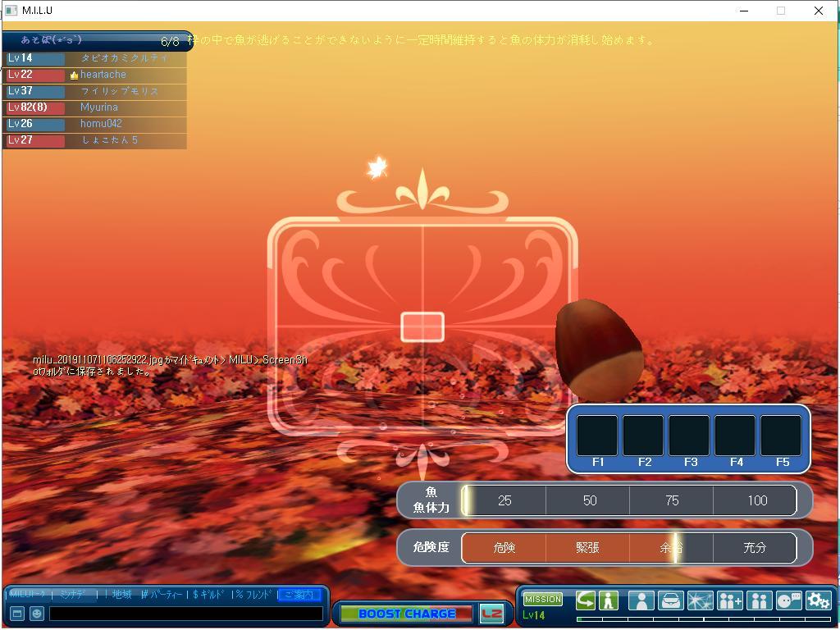Close the M.I.L.U window
This screenshot has height=630, width=840.
819,11
